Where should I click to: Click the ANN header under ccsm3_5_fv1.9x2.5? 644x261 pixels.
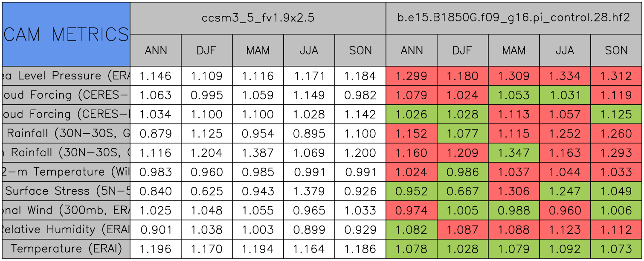click(x=156, y=50)
